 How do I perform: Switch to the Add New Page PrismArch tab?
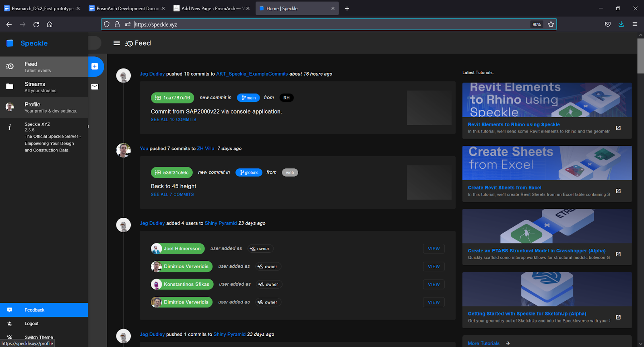point(212,8)
